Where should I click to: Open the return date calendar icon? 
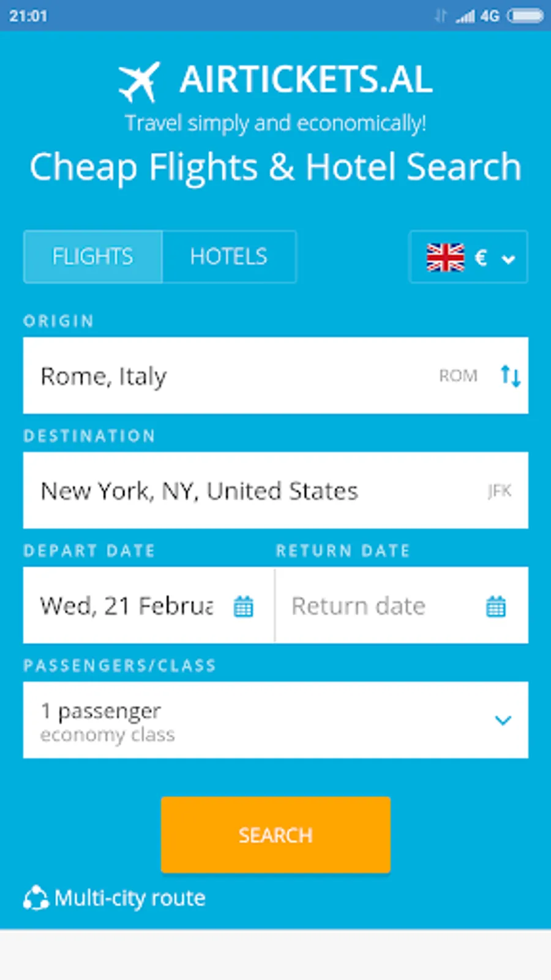point(495,606)
